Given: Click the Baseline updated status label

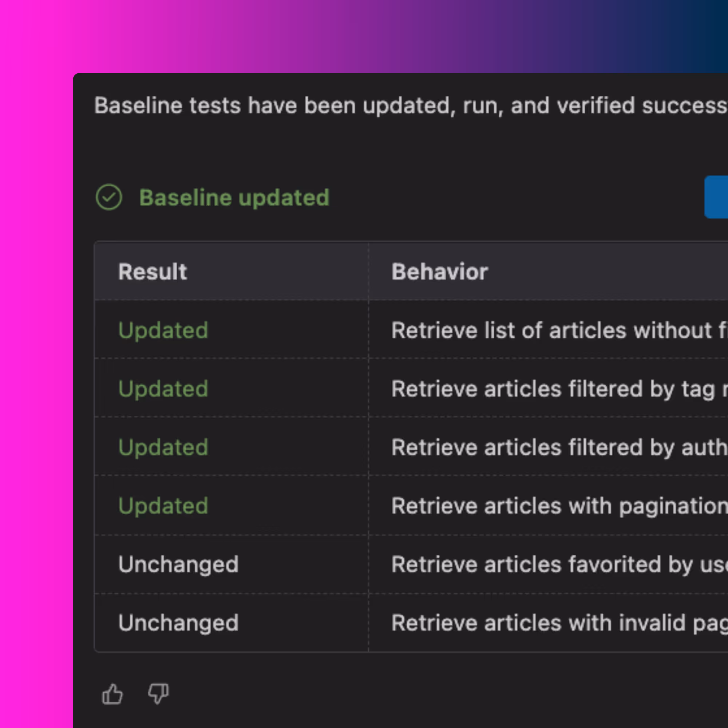Looking at the screenshot, I should coord(234,198).
